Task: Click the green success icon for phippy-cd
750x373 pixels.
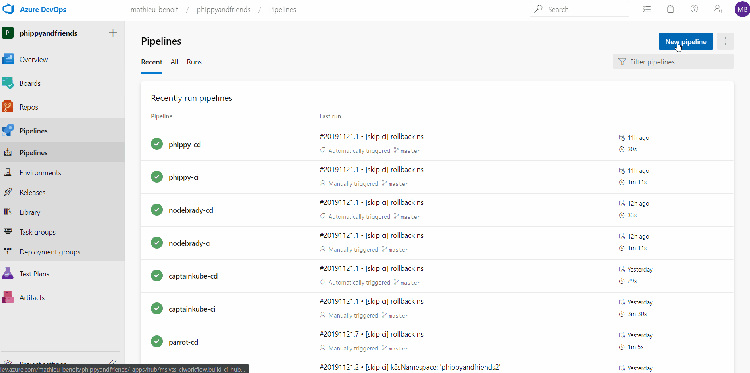Action: (156, 144)
